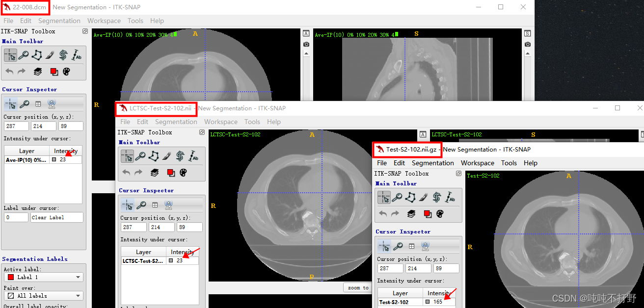Open the layer inspector in LCTSC-Test-S2-102.nii window
644x308 pixels.
[x=155, y=173]
